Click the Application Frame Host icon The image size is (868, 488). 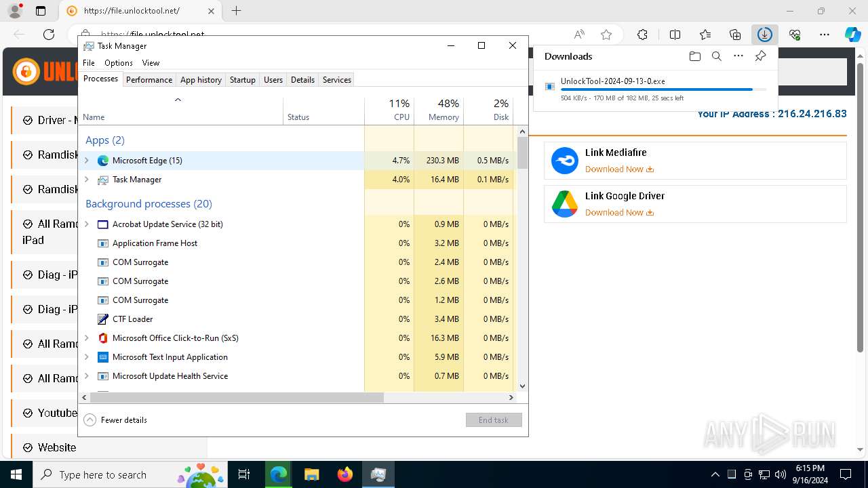(103, 243)
